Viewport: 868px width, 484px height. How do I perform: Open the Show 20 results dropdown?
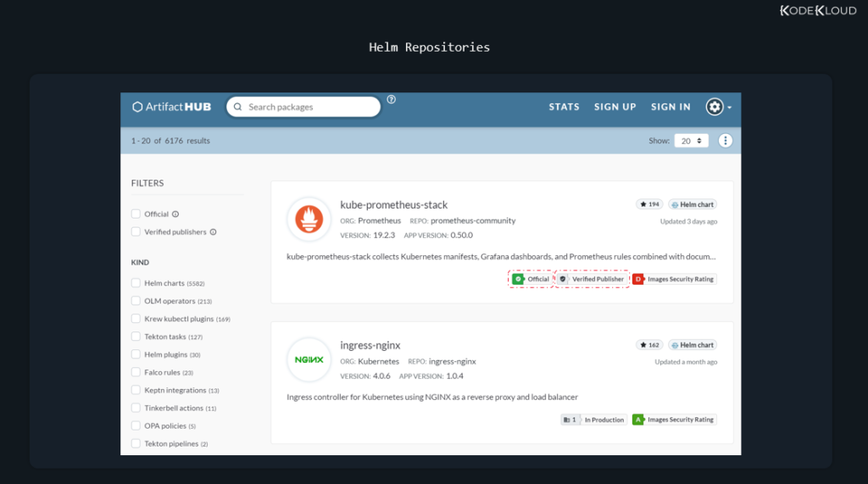coord(691,141)
